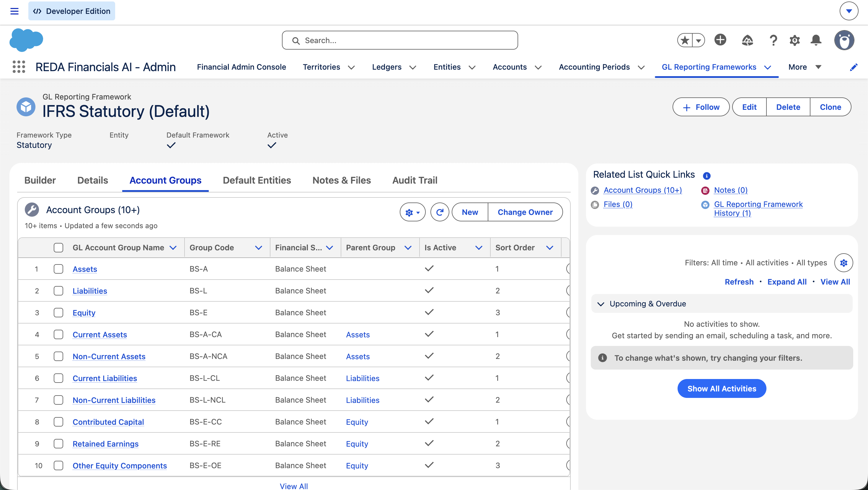This screenshot has height=490, width=868.
Task: Toggle the select-all rows checkbox
Action: tap(58, 247)
